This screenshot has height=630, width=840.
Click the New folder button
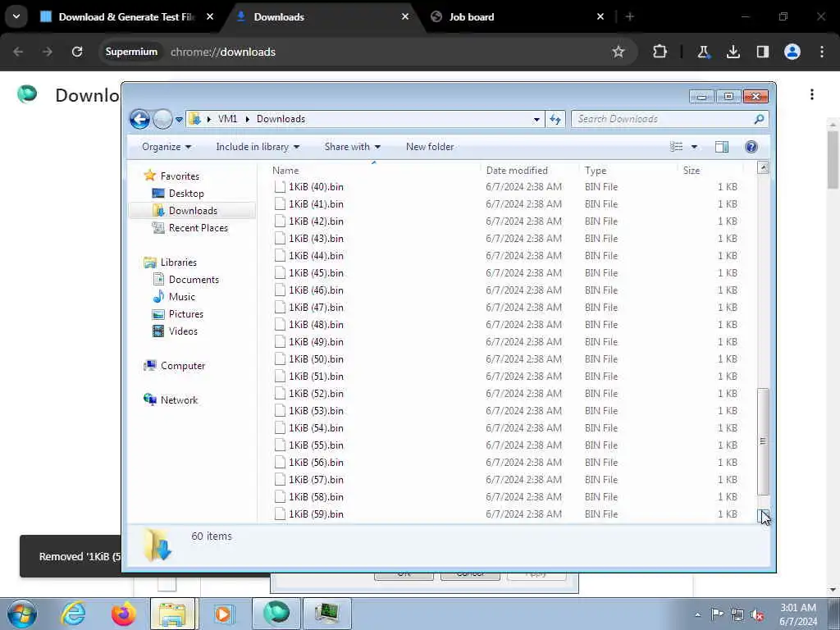pyautogui.click(x=430, y=147)
